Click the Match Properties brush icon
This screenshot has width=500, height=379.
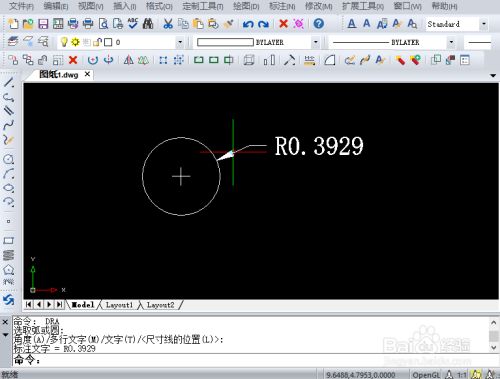(x=229, y=24)
